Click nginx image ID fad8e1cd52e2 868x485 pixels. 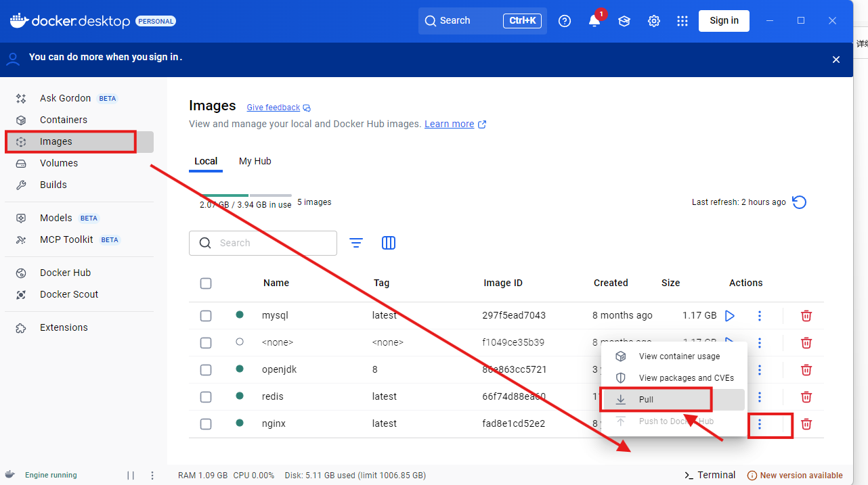point(514,423)
